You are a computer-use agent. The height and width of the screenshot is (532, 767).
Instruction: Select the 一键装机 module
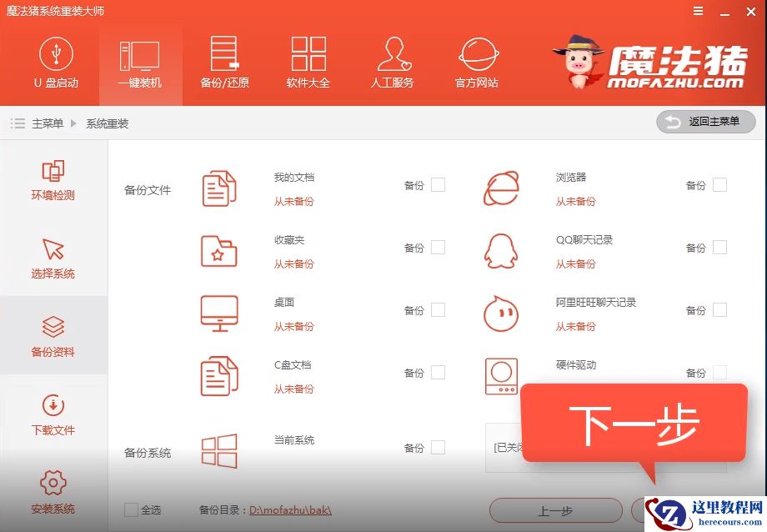coord(140,63)
